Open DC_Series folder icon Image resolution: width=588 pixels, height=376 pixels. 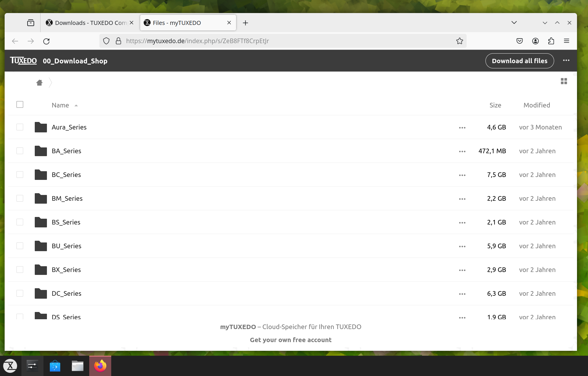pos(41,293)
